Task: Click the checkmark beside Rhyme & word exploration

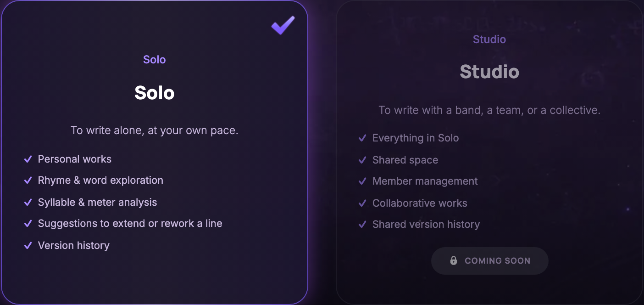Action: tap(28, 180)
